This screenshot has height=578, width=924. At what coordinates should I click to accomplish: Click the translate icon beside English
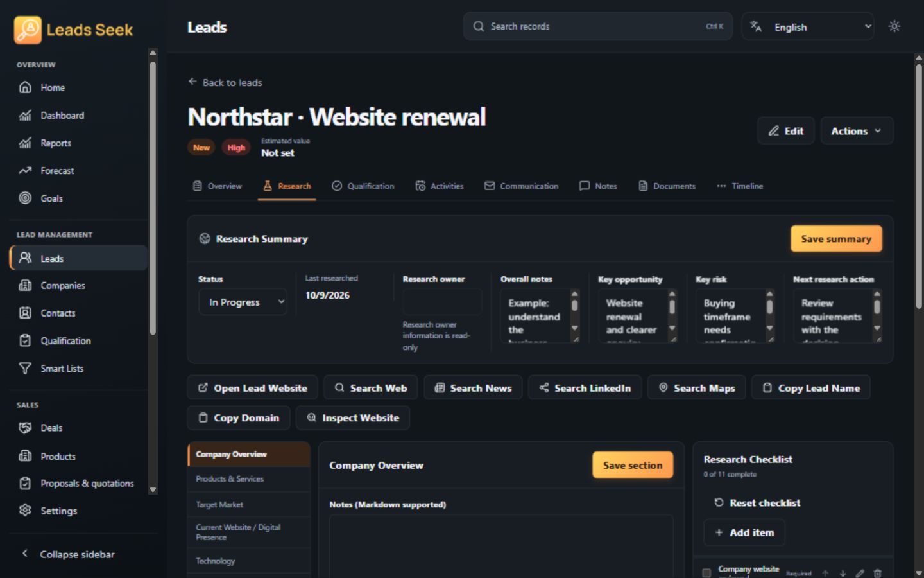coord(756,27)
